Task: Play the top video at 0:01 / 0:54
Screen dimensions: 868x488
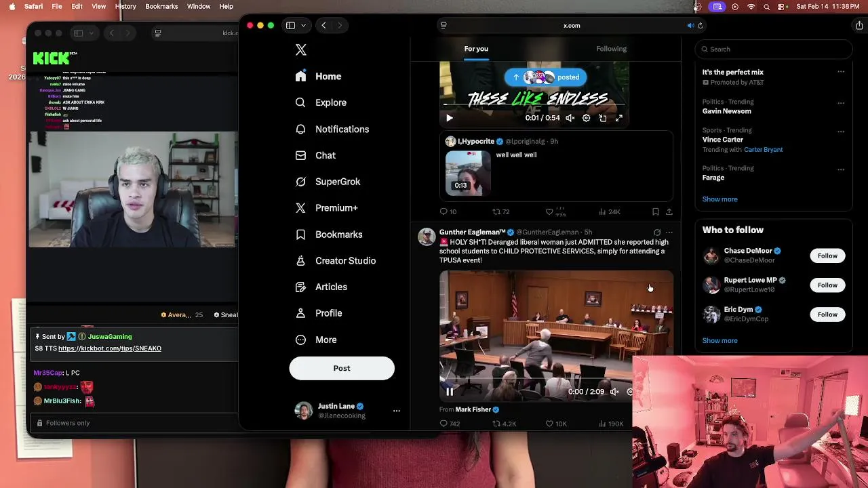Action: (x=449, y=118)
